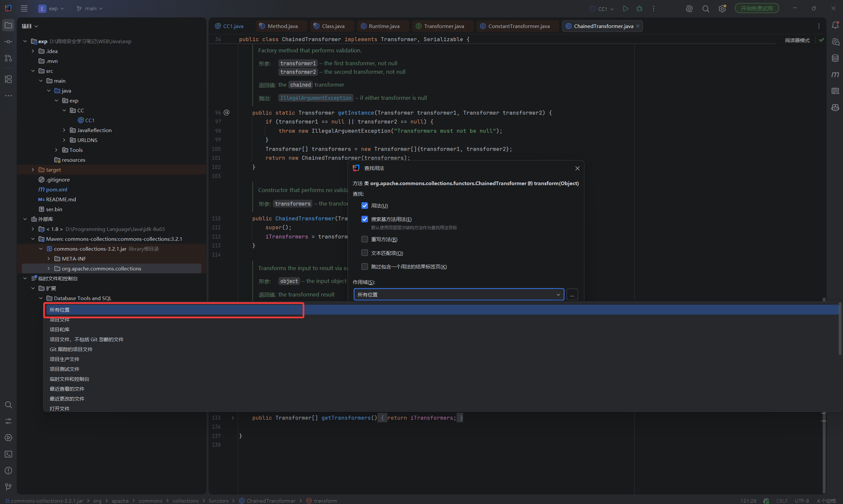
Task: Select pom.xml in project tree
Action: click(56, 189)
